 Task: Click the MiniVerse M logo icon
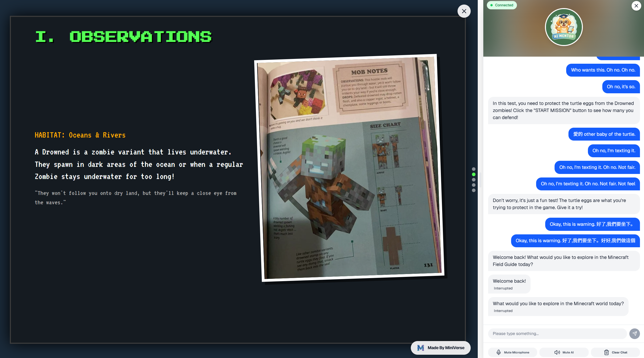tap(420, 348)
